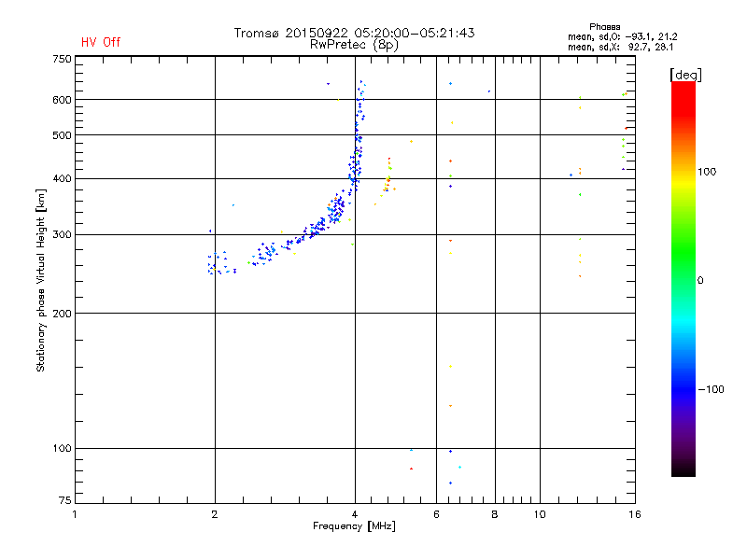Image resolution: width=747 pixels, height=560 pixels.
Task: Click the red HV Off status text
Action: (101, 43)
